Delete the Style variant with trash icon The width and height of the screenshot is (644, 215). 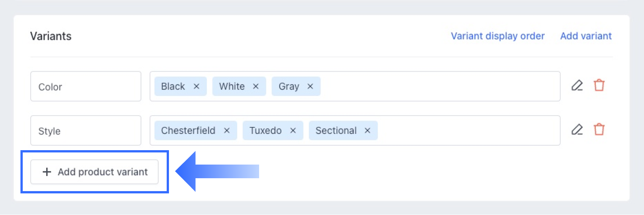599,130
